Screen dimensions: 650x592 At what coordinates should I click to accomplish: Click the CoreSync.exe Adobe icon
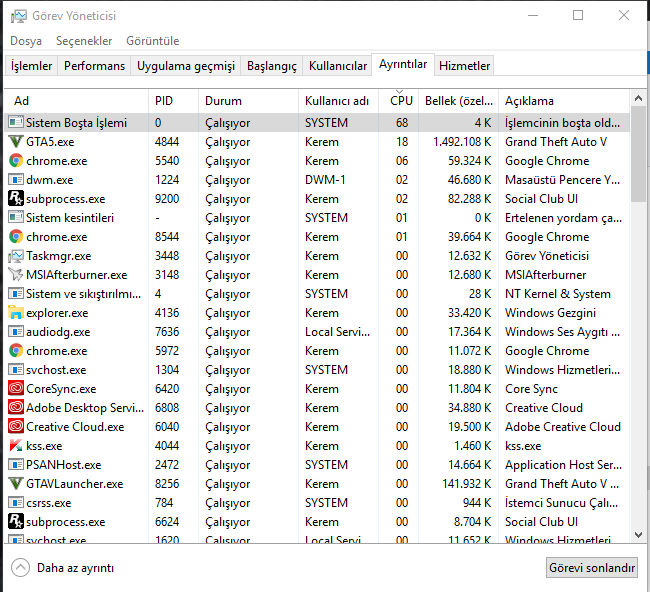(x=16, y=388)
